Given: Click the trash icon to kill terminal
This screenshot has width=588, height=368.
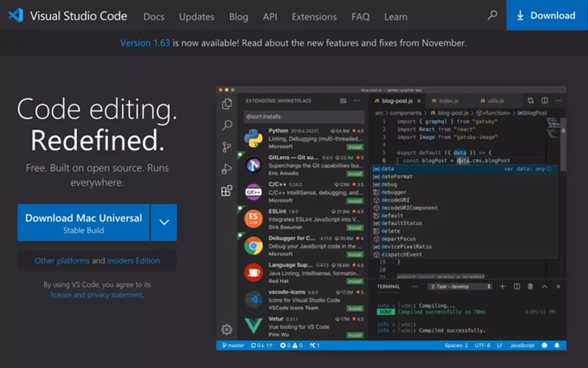Looking at the screenshot, I should pyautogui.click(x=529, y=286).
